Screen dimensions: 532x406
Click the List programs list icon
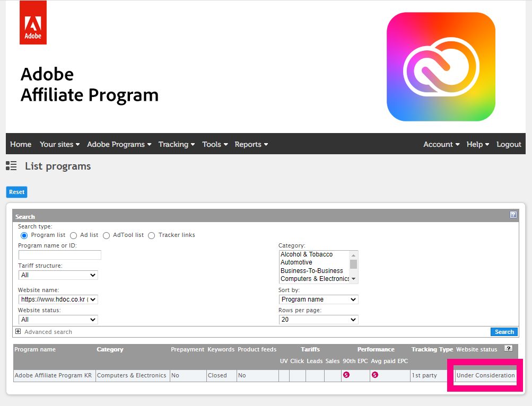point(11,166)
